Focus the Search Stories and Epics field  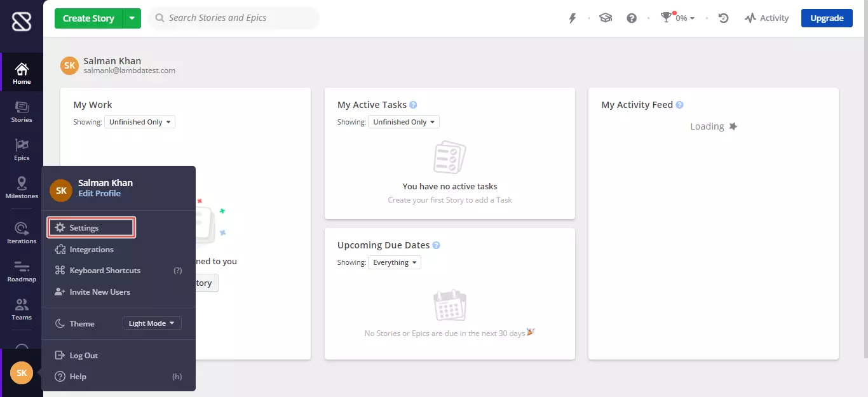click(238, 18)
